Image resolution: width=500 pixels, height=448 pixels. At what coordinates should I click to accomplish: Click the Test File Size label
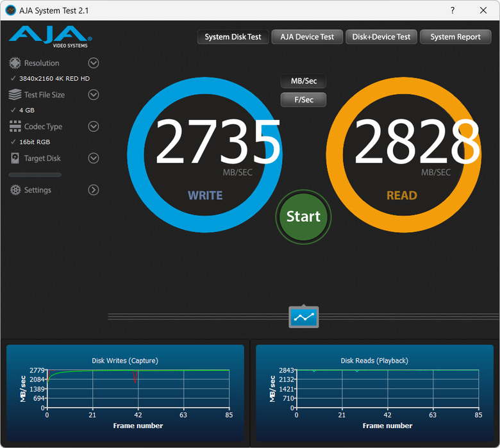pyautogui.click(x=44, y=95)
